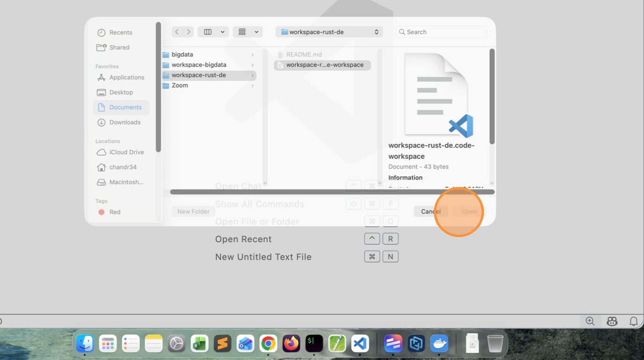Select Desktop in the Favorites list

[121, 92]
